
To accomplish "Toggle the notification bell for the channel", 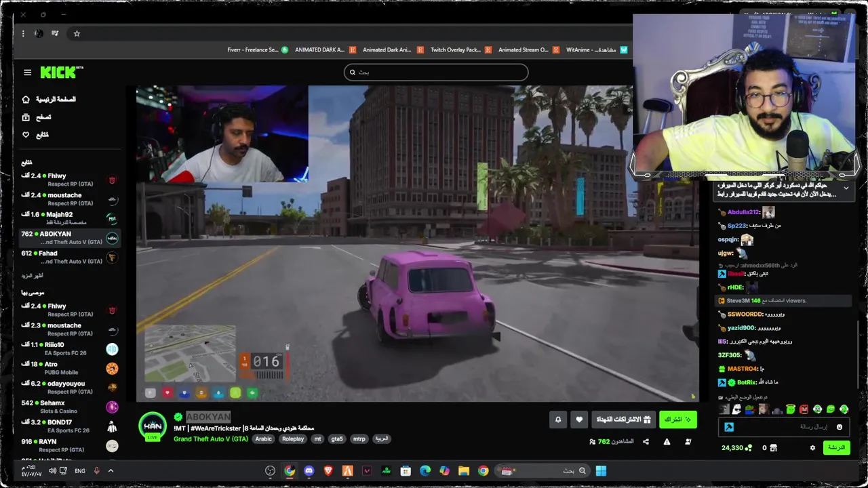I will tap(558, 420).
